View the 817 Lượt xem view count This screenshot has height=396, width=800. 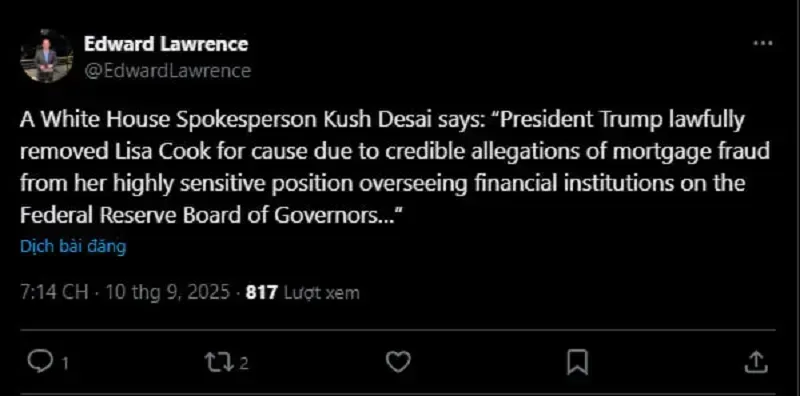click(x=303, y=292)
